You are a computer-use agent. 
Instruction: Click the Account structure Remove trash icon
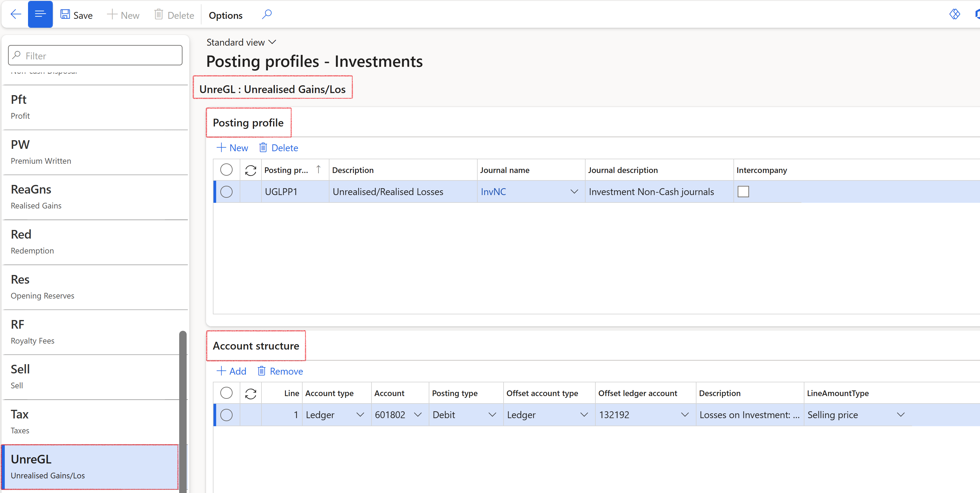tap(261, 371)
